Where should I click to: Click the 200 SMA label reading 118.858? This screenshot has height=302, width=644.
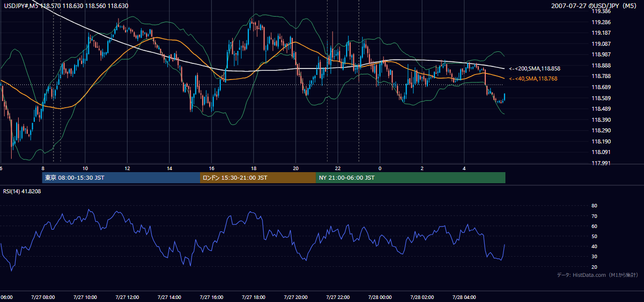coord(534,68)
